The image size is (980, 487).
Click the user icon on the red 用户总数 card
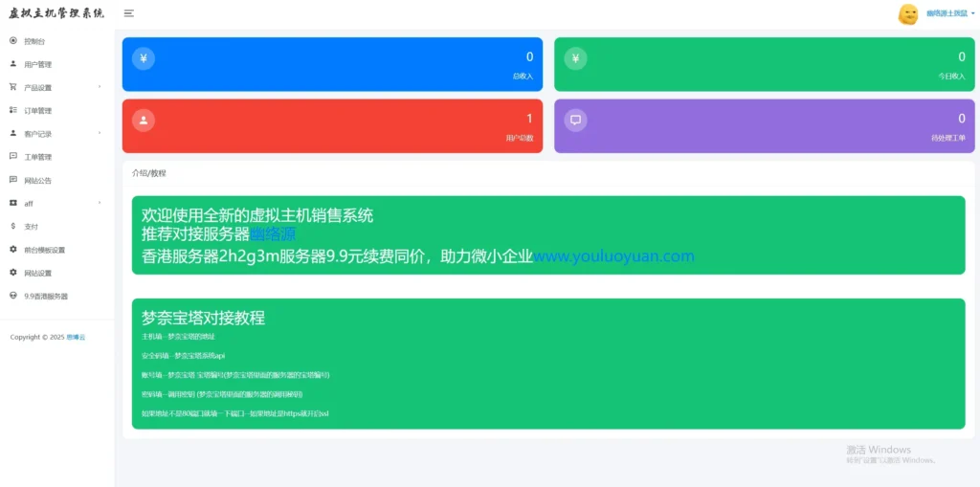click(x=143, y=121)
